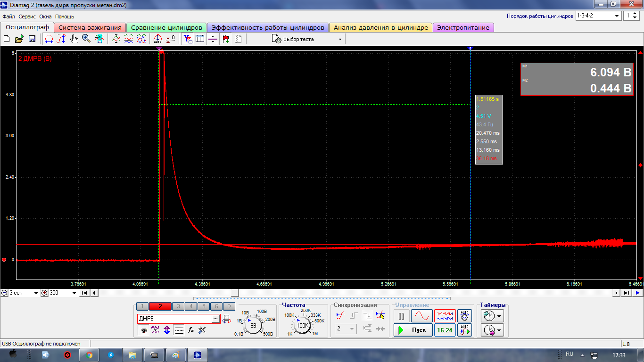Click the crossed red-green waveform icon
The width and height of the screenshot is (644, 362).
tap(116, 39)
